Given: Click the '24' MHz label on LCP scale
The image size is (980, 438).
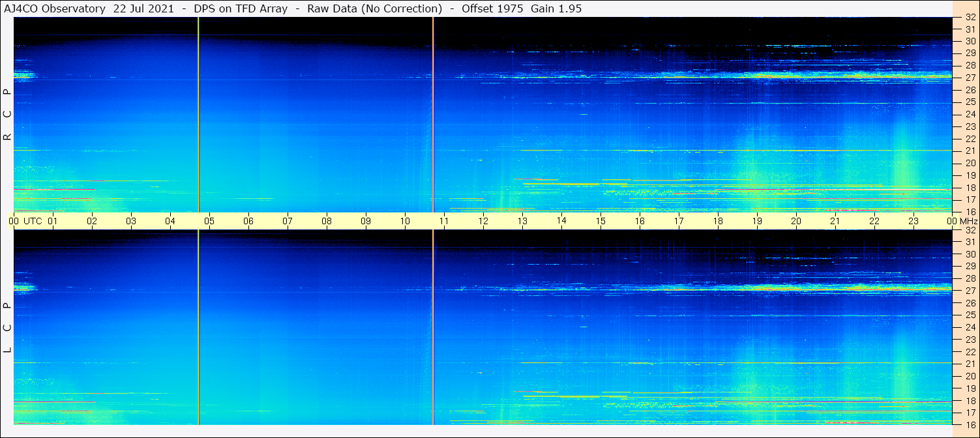Looking at the screenshot, I should click(x=970, y=327).
